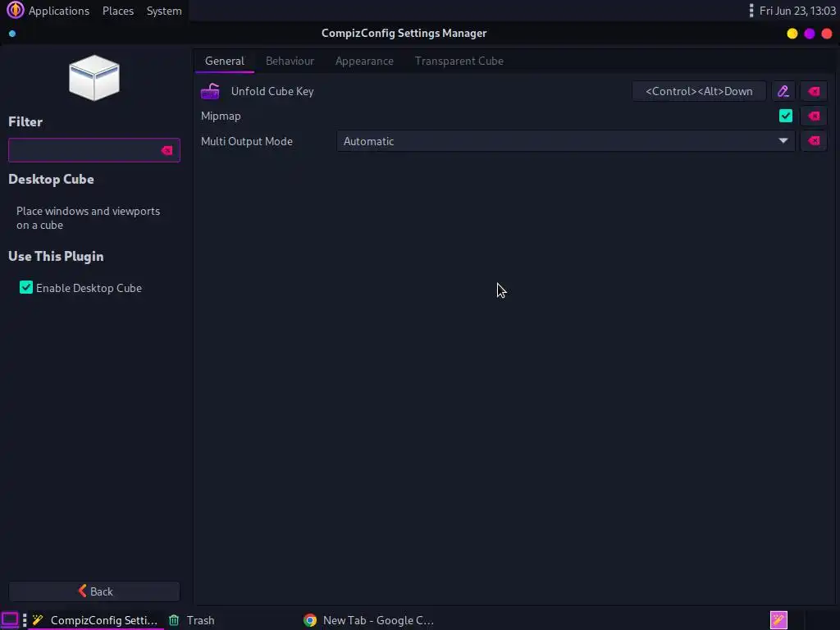Click the distro logo beside Applications
The width and height of the screenshot is (840, 630).
pos(15,10)
